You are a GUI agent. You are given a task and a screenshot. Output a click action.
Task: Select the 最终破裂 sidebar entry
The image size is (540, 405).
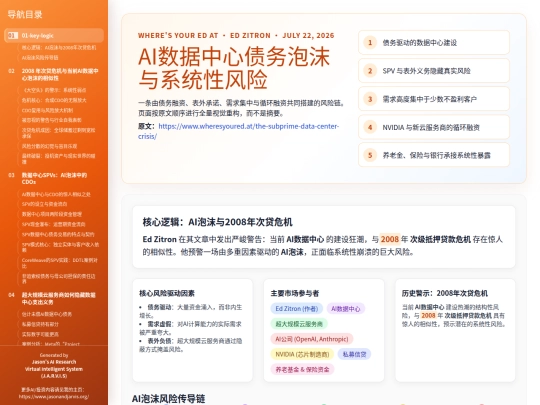59,158
